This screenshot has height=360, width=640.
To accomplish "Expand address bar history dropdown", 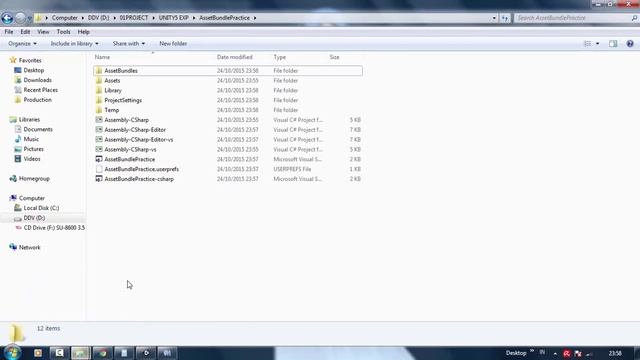I will (494, 18).
